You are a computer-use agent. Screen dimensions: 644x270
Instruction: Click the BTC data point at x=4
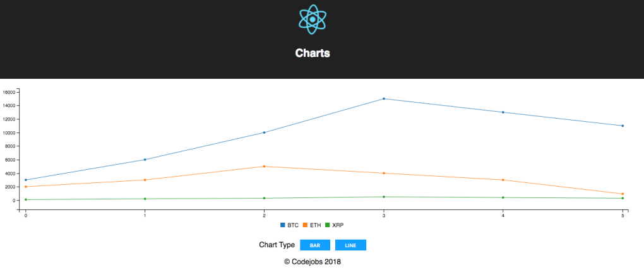(503, 112)
